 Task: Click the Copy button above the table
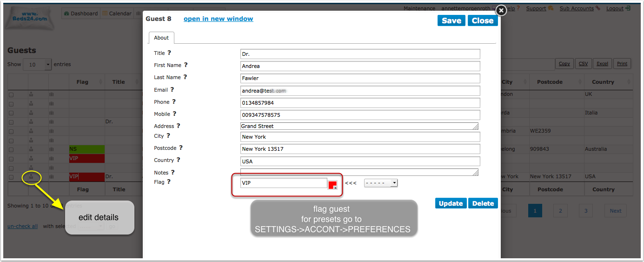pyautogui.click(x=564, y=64)
